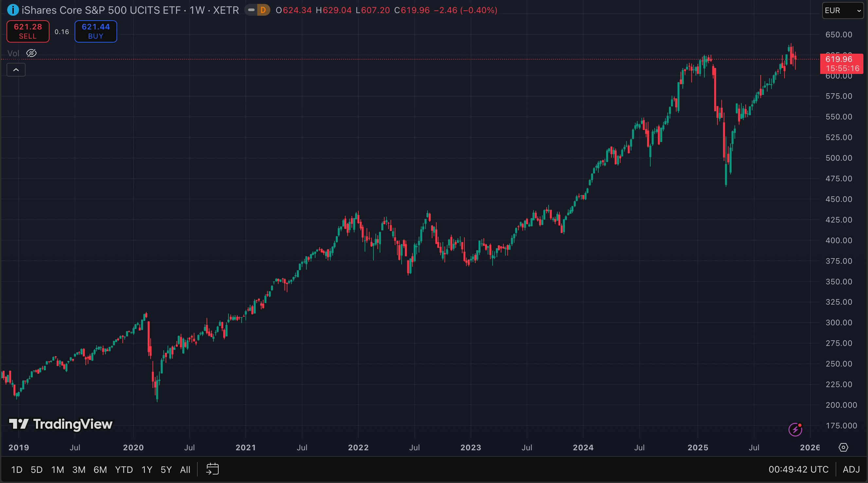Click the TradingView logo

61,424
